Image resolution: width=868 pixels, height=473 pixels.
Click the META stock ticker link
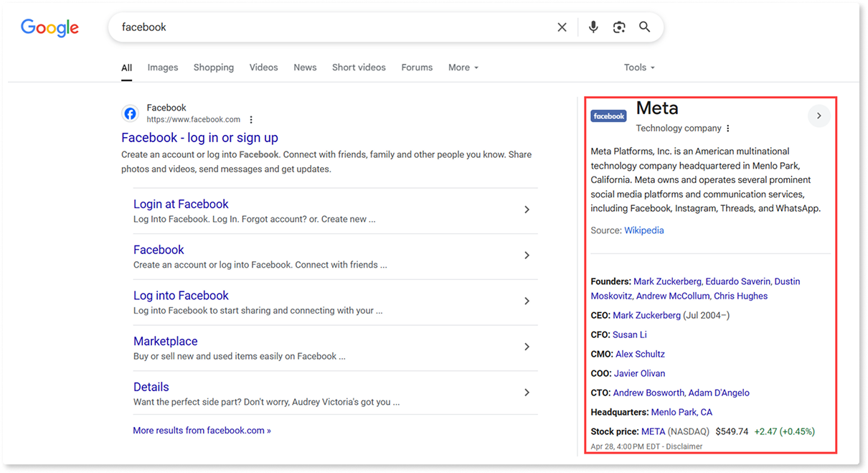(x=653, y=431)
